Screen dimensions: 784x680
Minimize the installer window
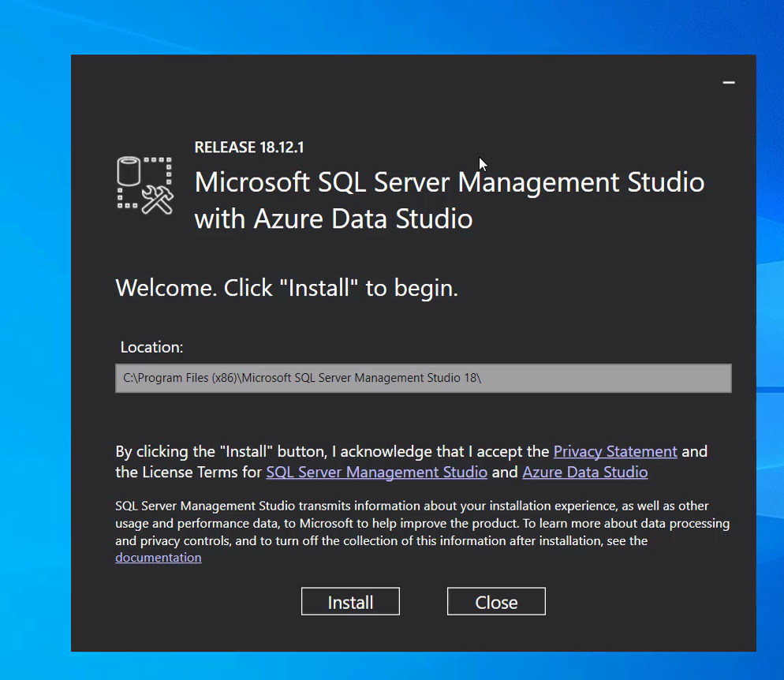click(x=729, y=83)
